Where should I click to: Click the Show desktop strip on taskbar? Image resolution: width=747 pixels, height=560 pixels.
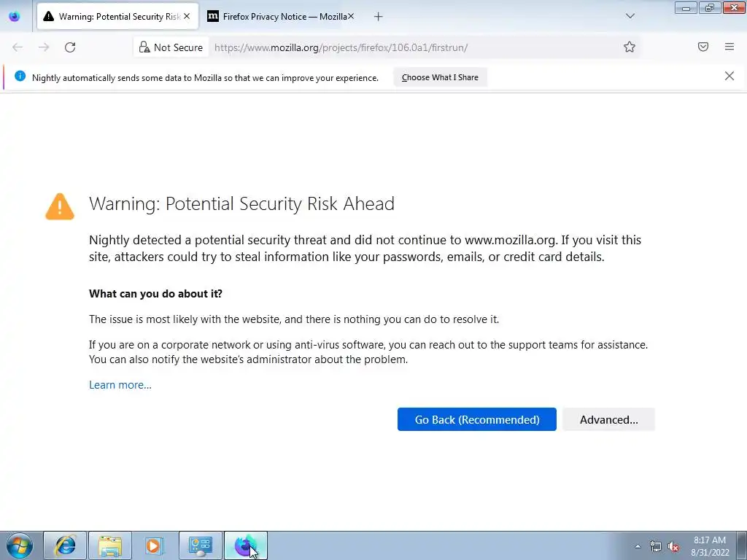[742, 545]
